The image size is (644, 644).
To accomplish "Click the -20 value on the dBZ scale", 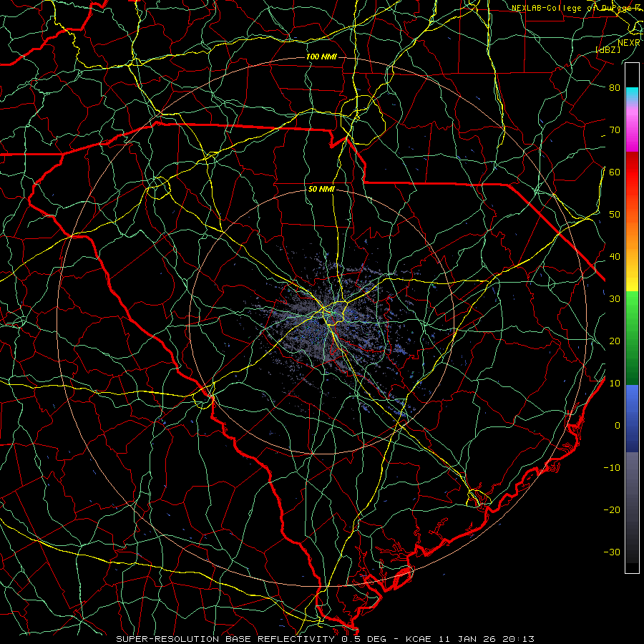I will coord(612,510).
